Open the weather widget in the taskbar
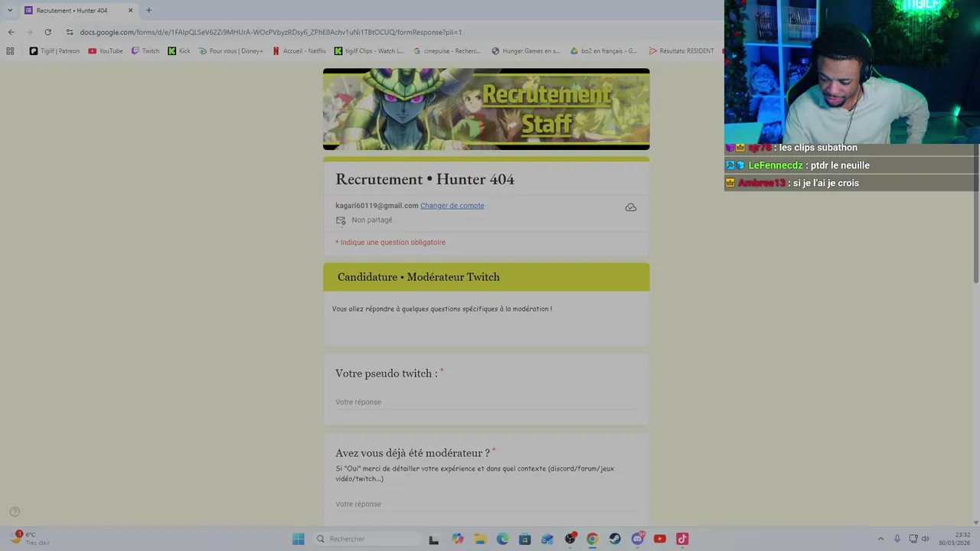 click(31, 539)
